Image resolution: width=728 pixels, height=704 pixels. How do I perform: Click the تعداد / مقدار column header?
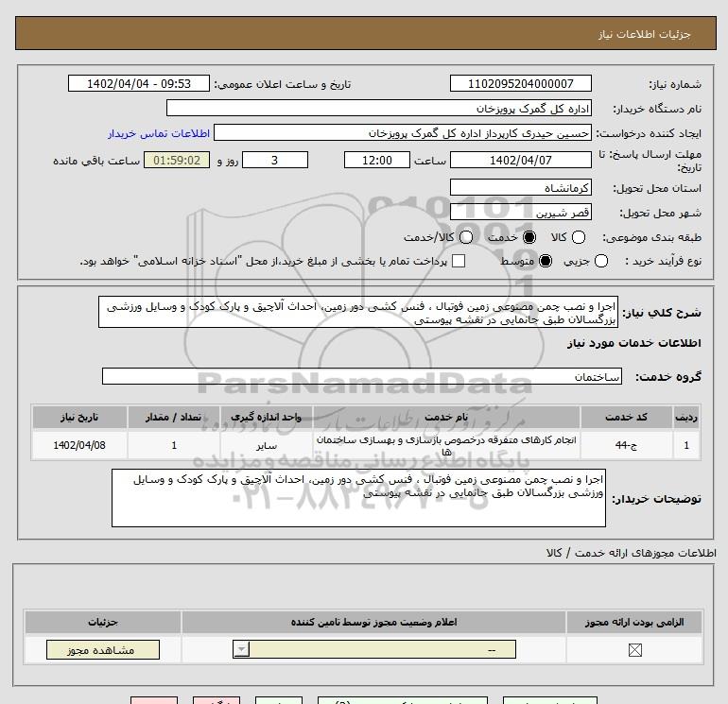[x=174, y=417]
